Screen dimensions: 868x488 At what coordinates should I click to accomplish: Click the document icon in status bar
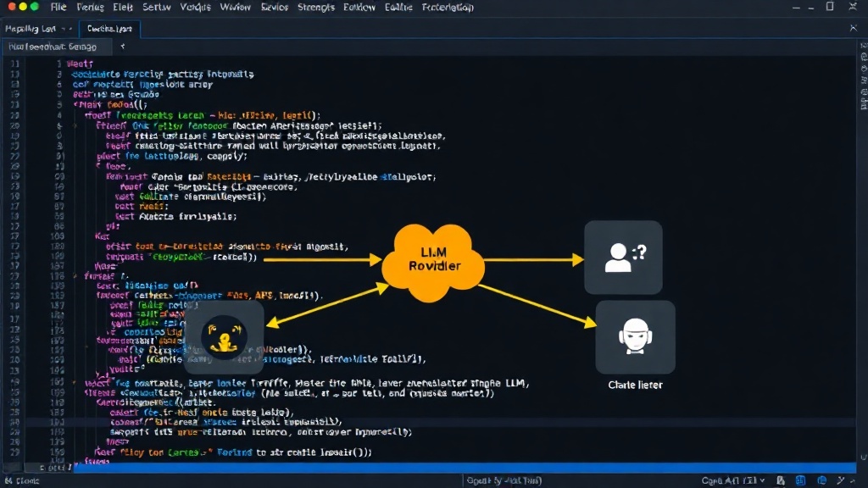pos(781,480)
